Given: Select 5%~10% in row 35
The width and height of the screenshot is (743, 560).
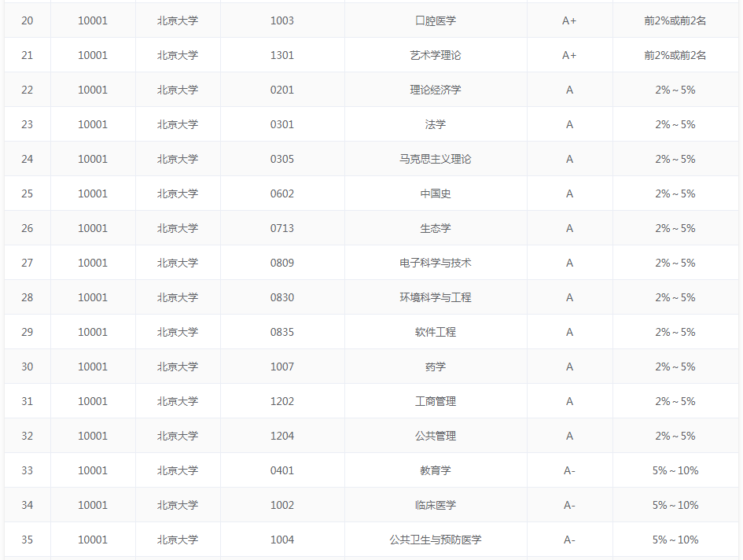Looking at the screenshot, I should click(x=675, y=540).
